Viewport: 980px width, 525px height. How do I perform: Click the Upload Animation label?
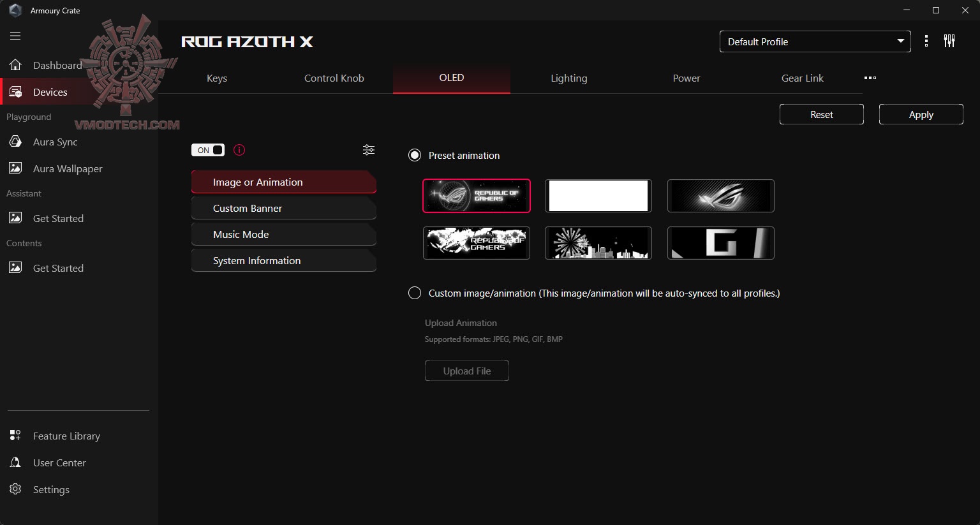coord(461,323)
